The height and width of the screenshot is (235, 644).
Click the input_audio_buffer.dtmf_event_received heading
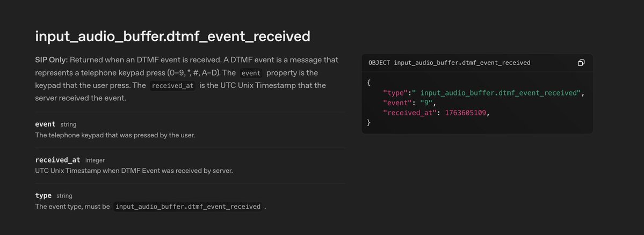[172, 36]
